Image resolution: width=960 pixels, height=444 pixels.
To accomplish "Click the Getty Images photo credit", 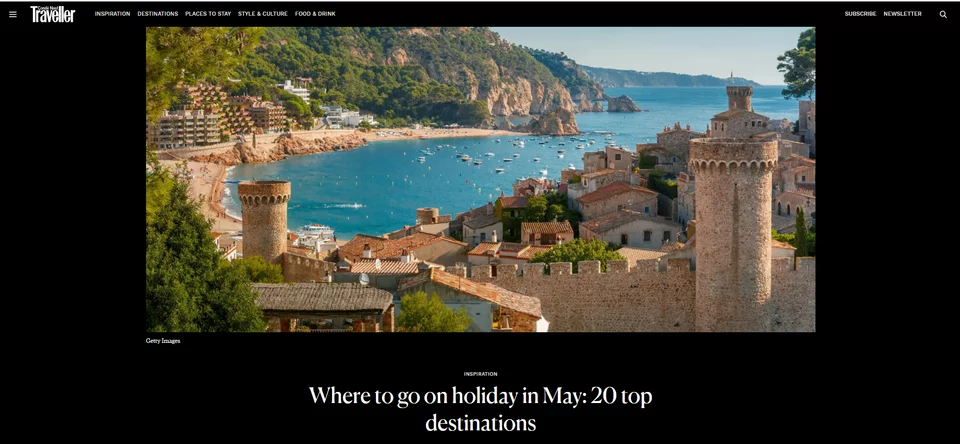I will pyautogui.click(x=163, y=341).
